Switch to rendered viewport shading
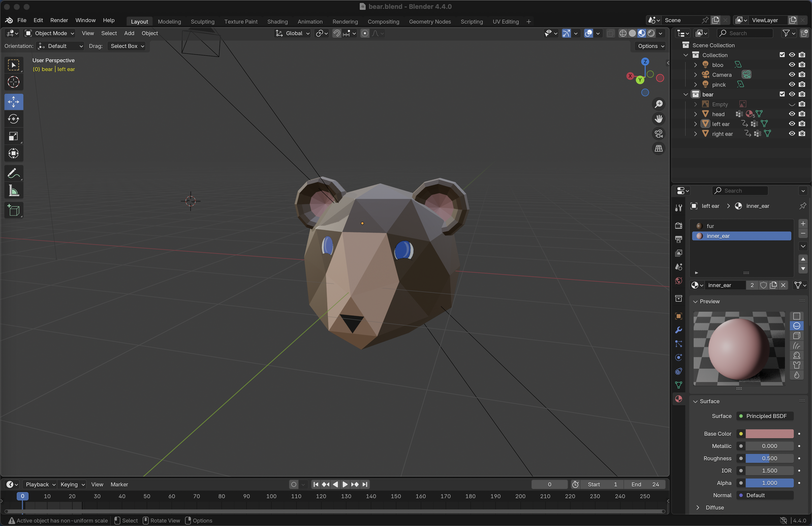This screenshot has width=812, height=526. (x=651, y=33)
